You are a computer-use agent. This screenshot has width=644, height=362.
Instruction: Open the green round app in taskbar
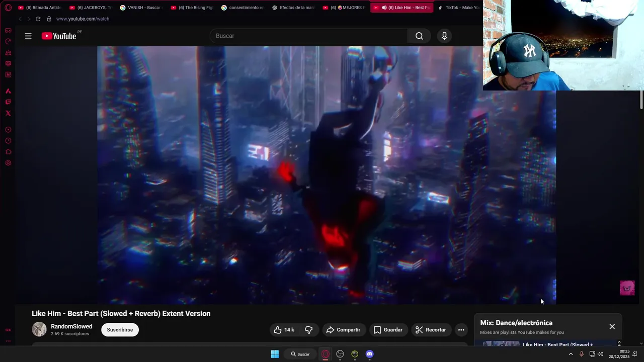click(355, 354)
